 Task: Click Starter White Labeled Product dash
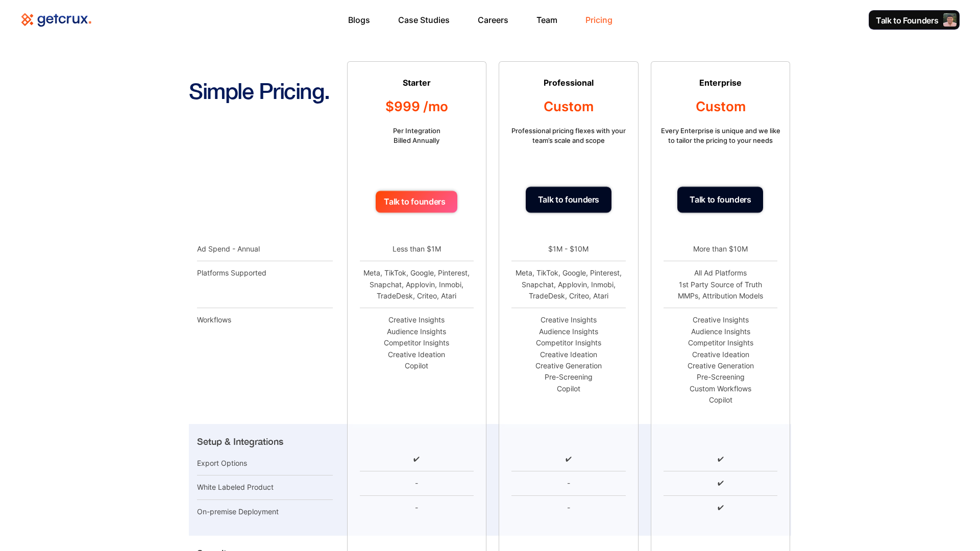[x=416, y=483]
